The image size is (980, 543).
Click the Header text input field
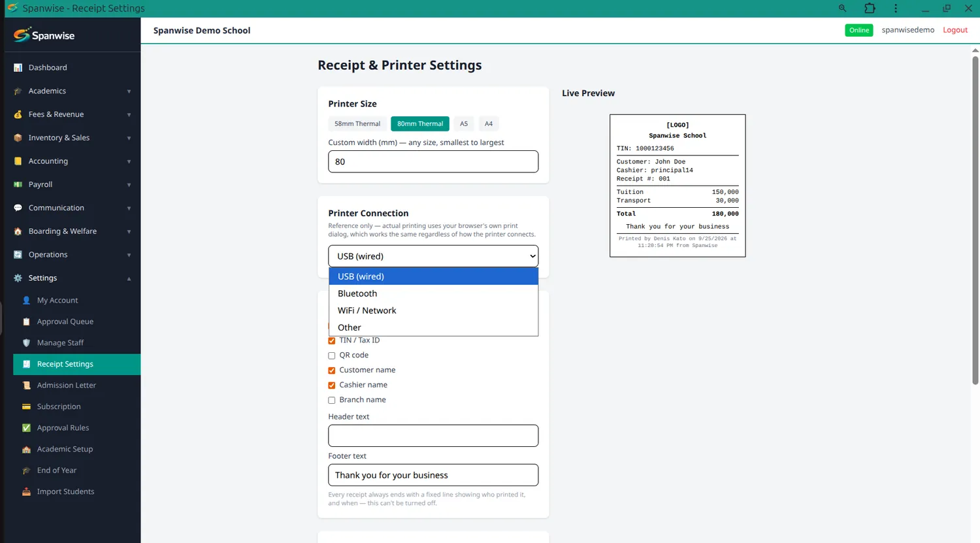[433, 436]
